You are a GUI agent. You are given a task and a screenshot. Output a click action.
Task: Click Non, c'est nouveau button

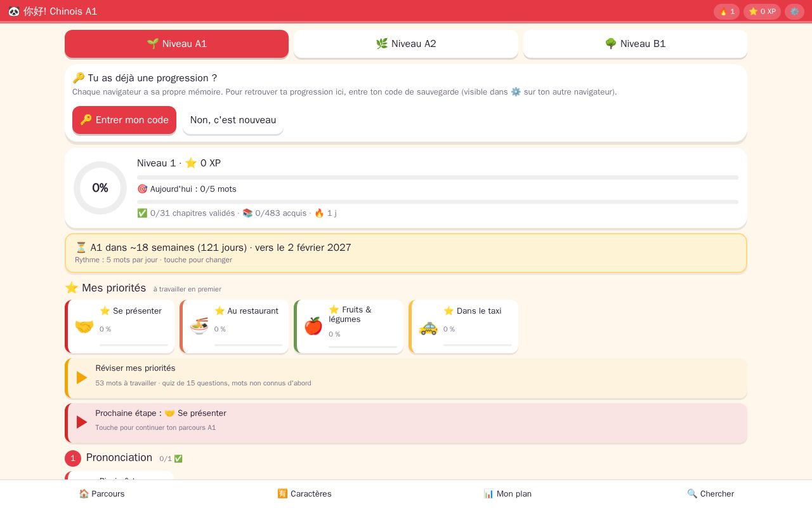click(233, 120)
